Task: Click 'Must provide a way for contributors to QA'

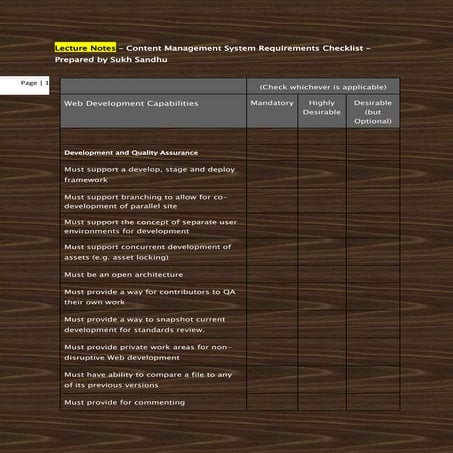Action: 150,297
